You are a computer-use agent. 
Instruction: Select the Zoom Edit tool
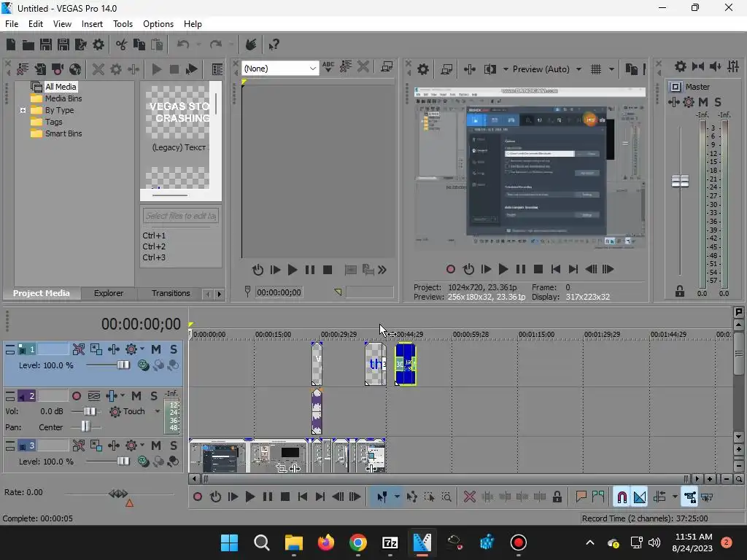coord(446,497)
